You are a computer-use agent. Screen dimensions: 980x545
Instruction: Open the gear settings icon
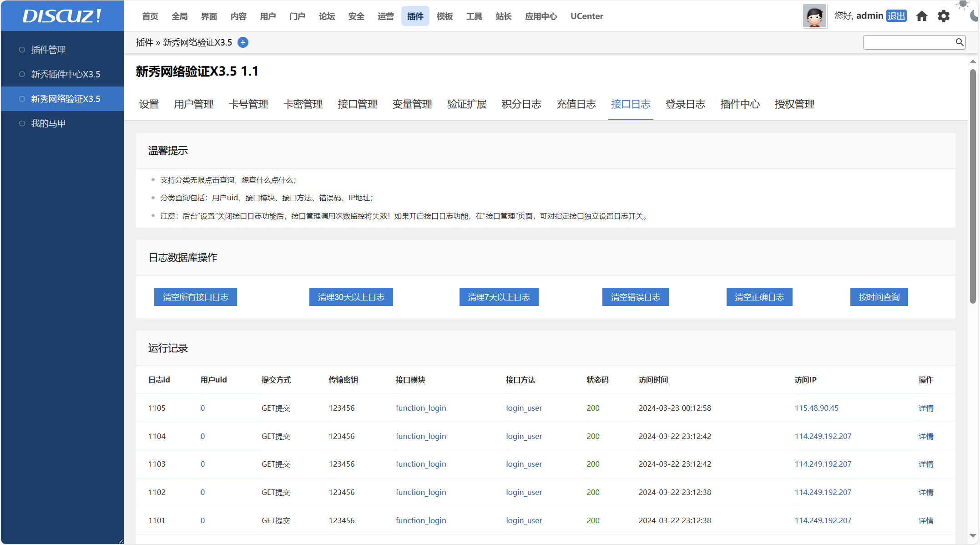[x=944, y=16]
